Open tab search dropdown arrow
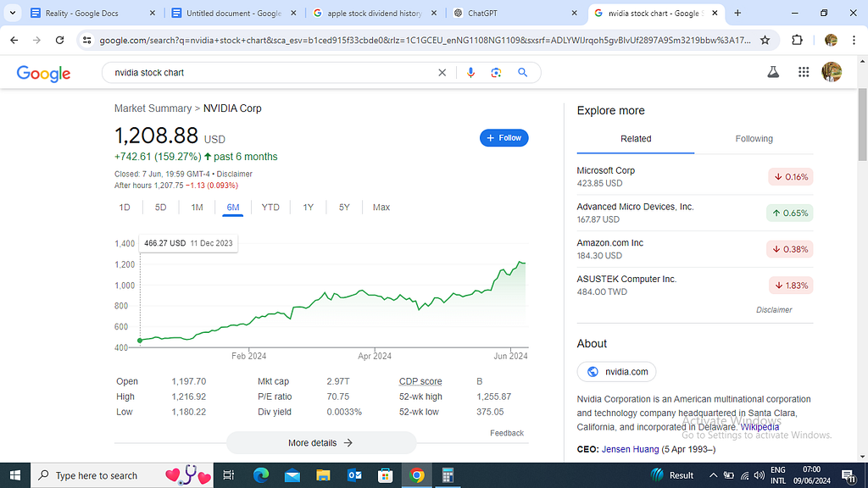The height and width of the screenshot is (488, 868). [12, 13]
